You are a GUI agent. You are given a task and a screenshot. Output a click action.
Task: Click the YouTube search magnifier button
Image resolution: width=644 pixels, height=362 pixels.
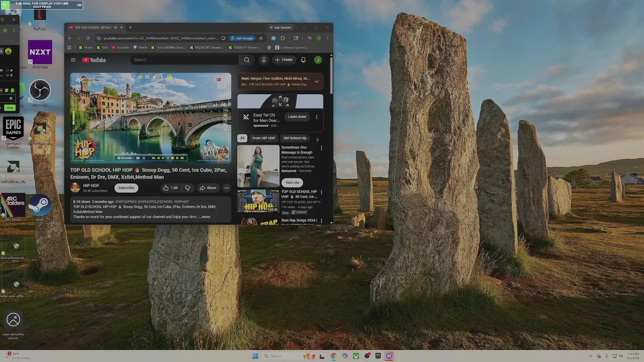click(x=247, y=60)
